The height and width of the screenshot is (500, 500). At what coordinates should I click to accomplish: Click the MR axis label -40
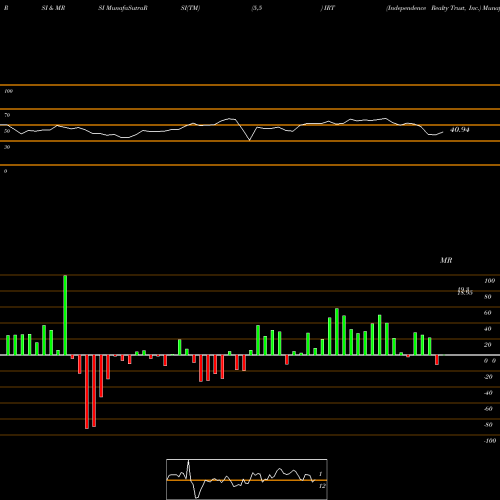click(x=488, y=393)
